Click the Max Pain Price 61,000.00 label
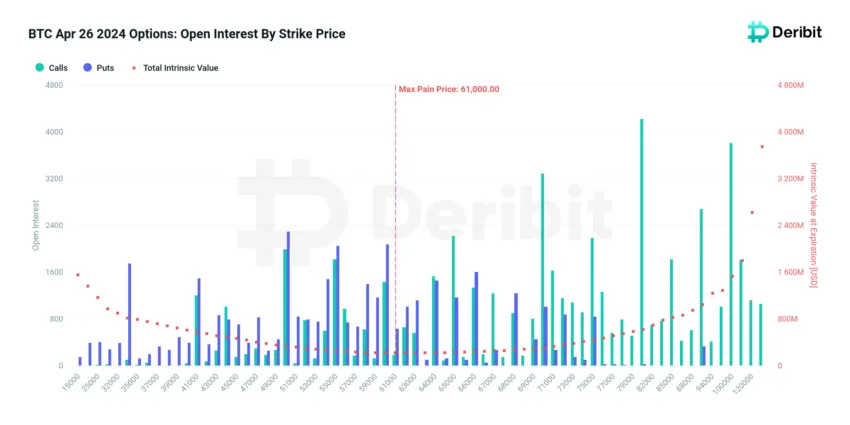 coord(449,89)
